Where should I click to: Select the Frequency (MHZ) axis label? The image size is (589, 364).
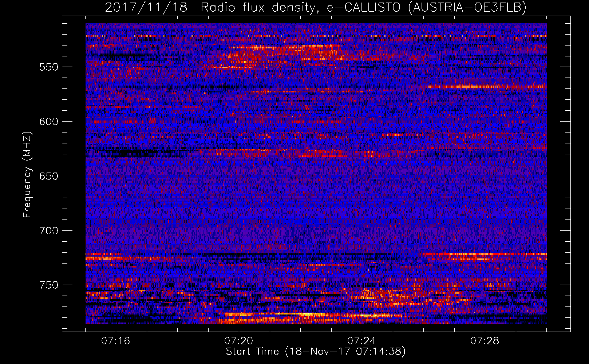pos(27,175)
